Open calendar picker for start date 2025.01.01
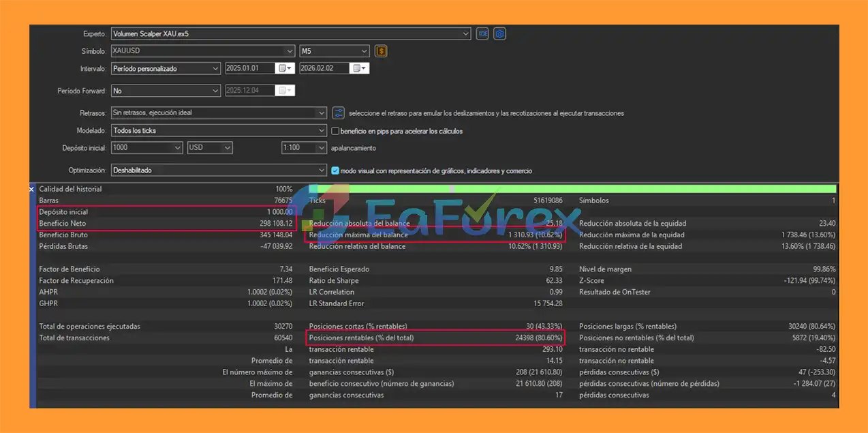The height and width of the screenshot is (433, 868). click(x=284, y=68)
